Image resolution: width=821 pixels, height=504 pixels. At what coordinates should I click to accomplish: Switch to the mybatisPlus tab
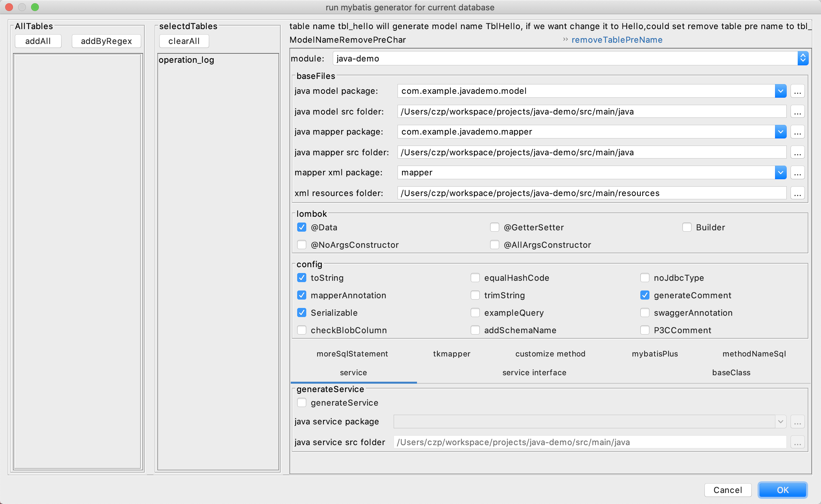(x=655, y=354)
